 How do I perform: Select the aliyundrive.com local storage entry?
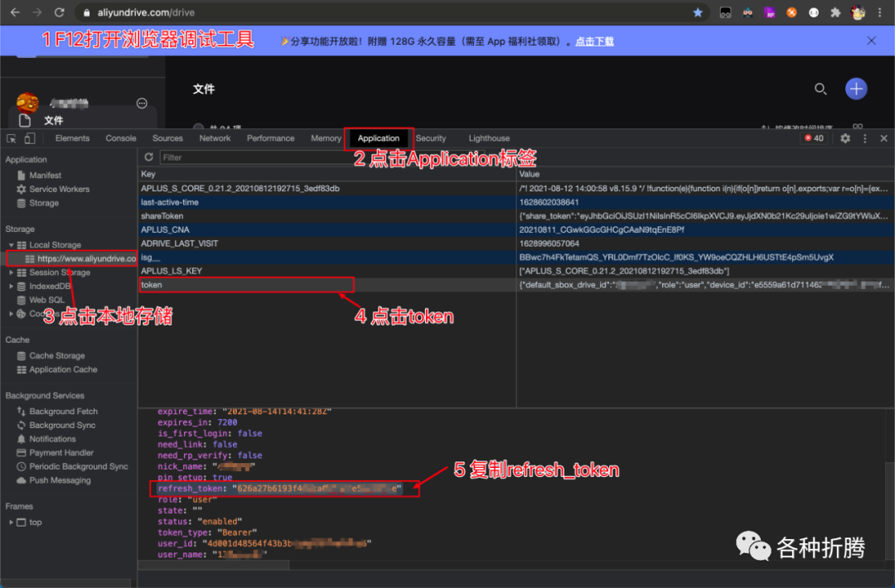pos(87,258)
